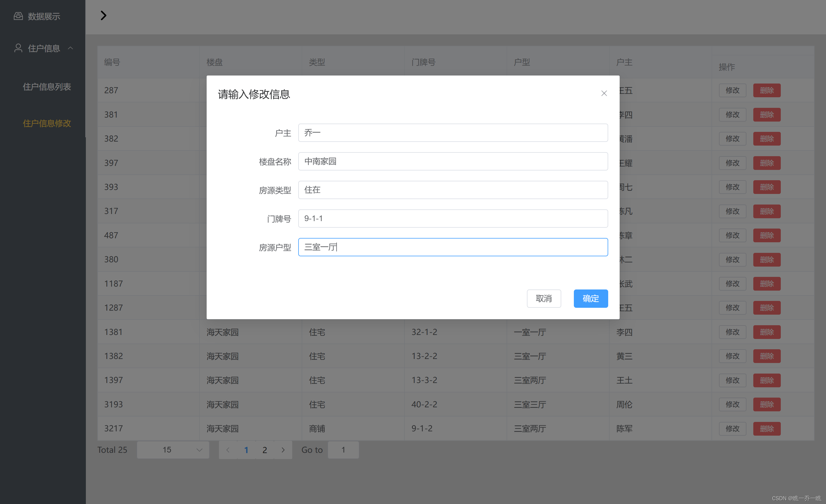Modify the row numbered 1382
The width and height of the screenshot is (826, 504).
732,356
